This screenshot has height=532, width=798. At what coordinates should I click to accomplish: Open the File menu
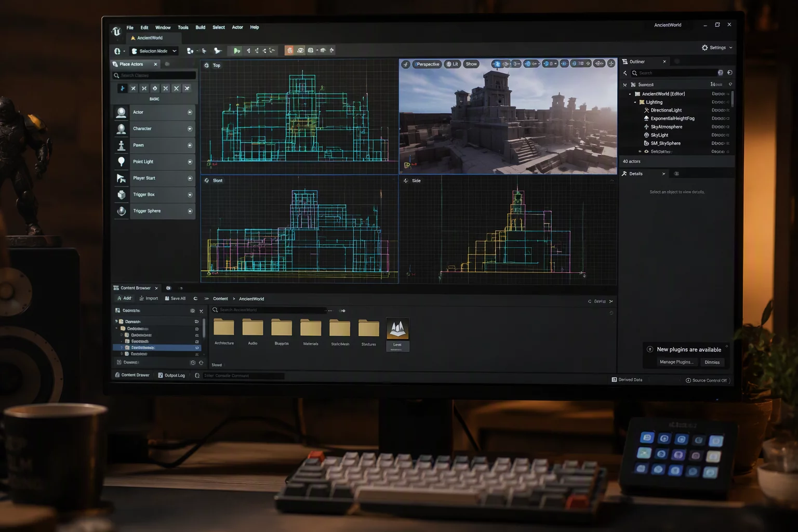[130, 28]
